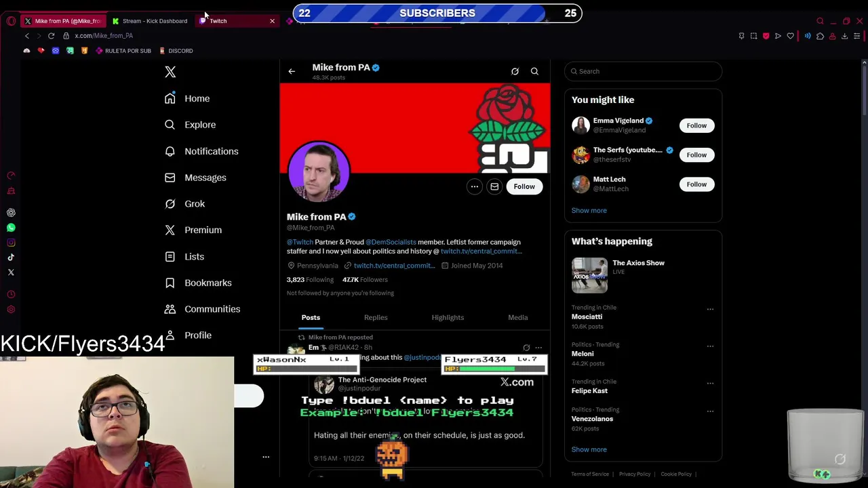Open the DISCORD bookmark
The image size is (868, 488).
pos(176,51)
